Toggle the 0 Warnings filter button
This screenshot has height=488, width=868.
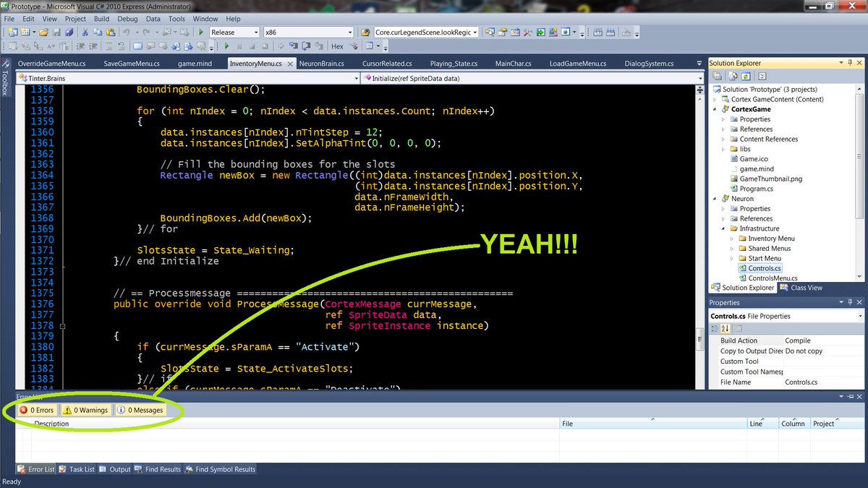[x=85, y=410]
